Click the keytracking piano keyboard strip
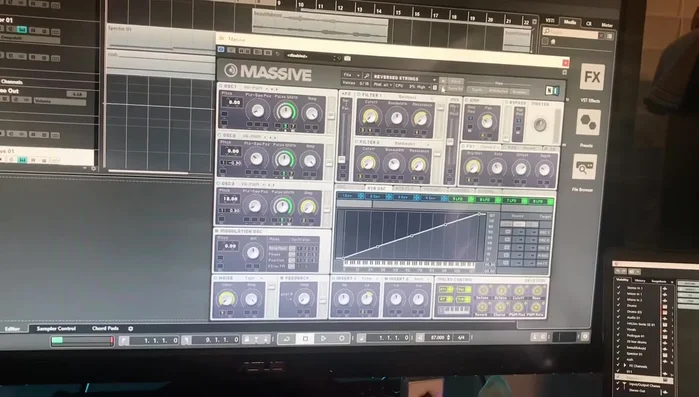Viewport: 699px width, 397px height. [410, 265]
